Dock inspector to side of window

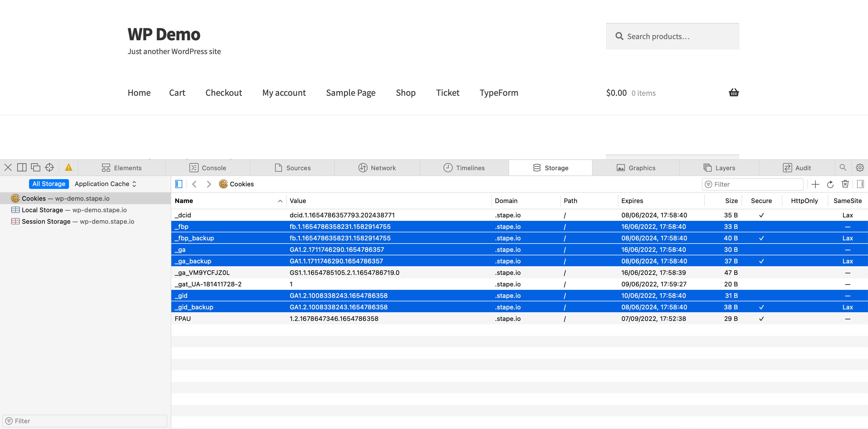pyautogui.click(x=22, y=168)
